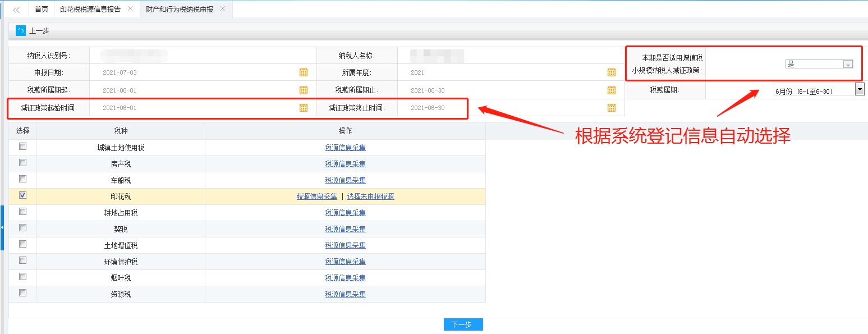868x334 pixels.
Task: Open calendar icon for 所属年度 field
Action: point(611,72)
